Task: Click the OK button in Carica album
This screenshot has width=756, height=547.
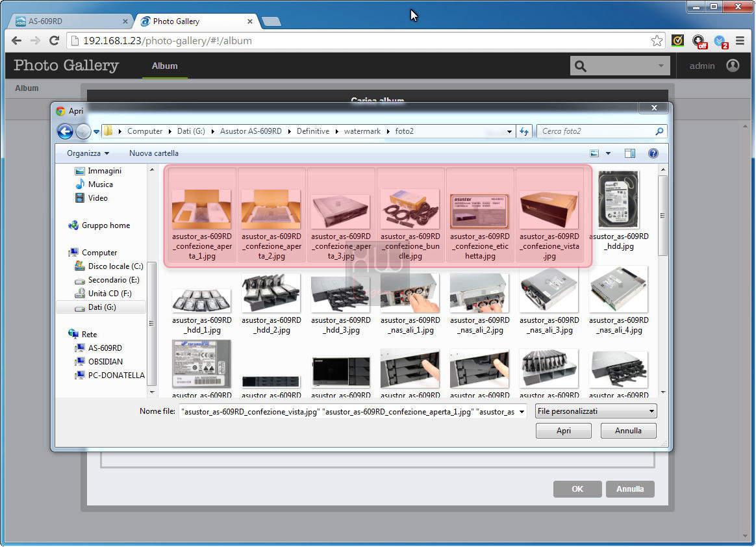Action: coord(577,489)
